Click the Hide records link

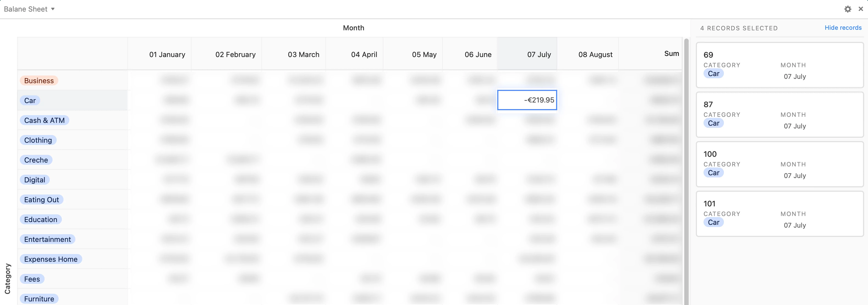[843, 28]
